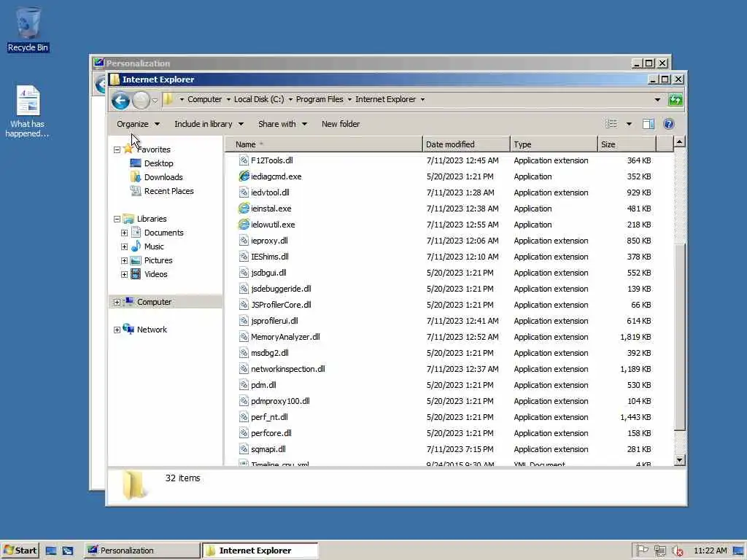Viewport: 747px width, 560px height.
Task: Collapse the Favorites tree group
Action: point(117,149)
